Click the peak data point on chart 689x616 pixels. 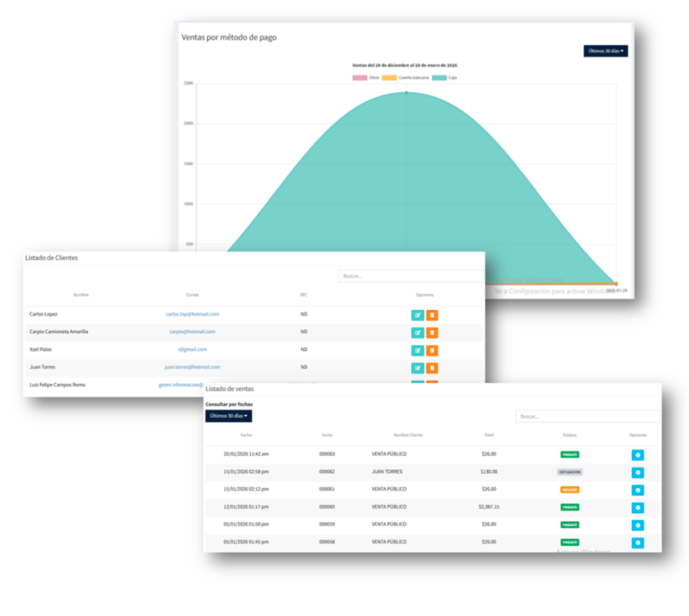[x=406, y=92]
